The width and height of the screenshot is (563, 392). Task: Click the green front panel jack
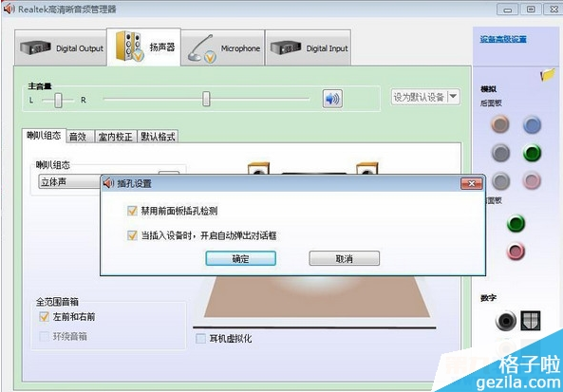(516, 223)
